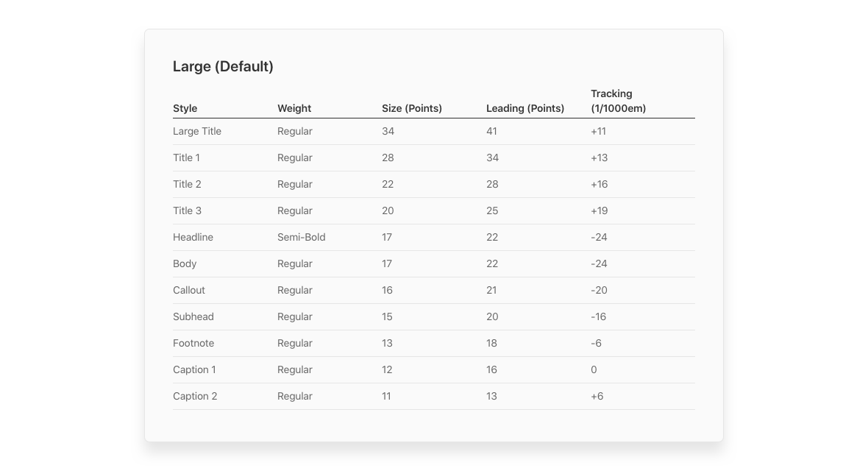The height and width of the screenshot is (471, 868).
Task: Select the Body style cell
Action: pyautogui.click(x=185, y=263)
